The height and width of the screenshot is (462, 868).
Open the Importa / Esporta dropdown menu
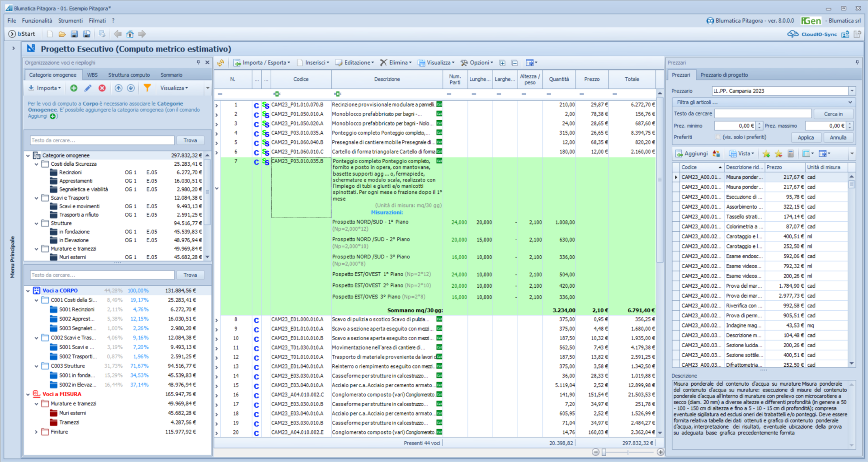click(264, 63)
